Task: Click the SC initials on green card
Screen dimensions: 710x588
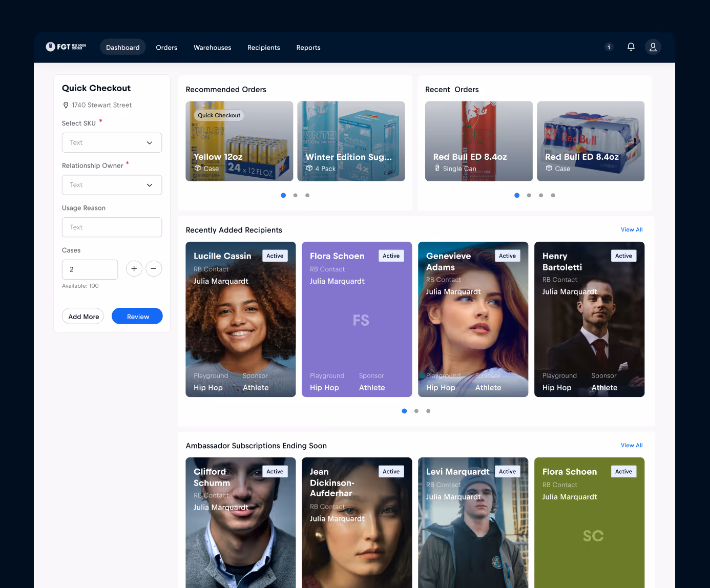Action: (x=593, y=536)
